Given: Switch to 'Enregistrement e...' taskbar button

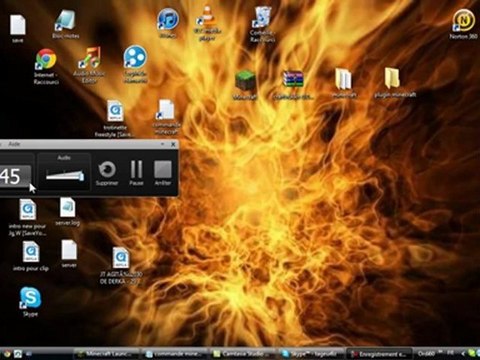Looking at the screenshot, I should (x=380, y=354).
